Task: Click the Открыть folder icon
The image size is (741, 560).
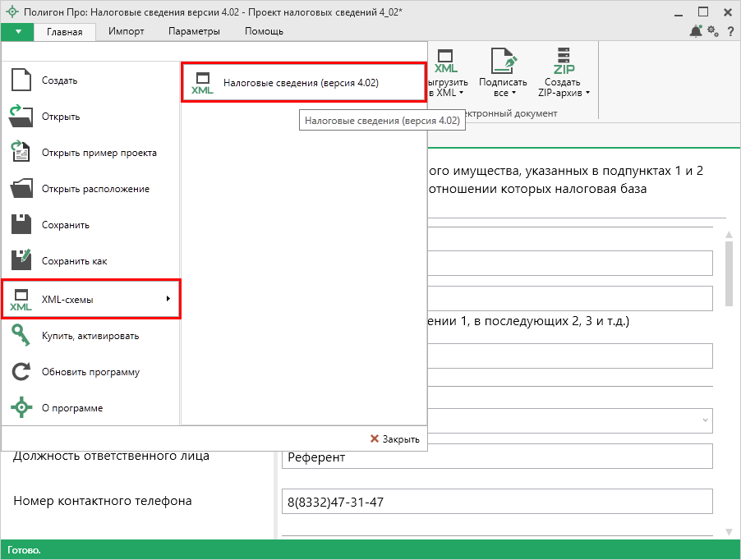Action: click(x=21, y=117)
